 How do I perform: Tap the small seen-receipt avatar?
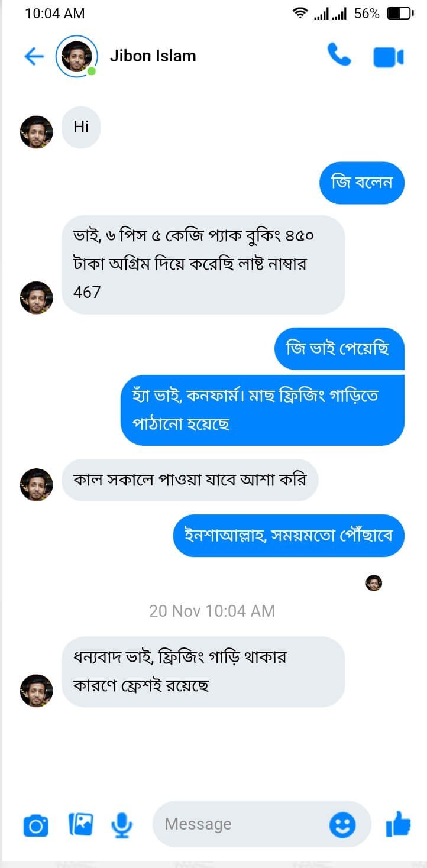pos(374,583)
